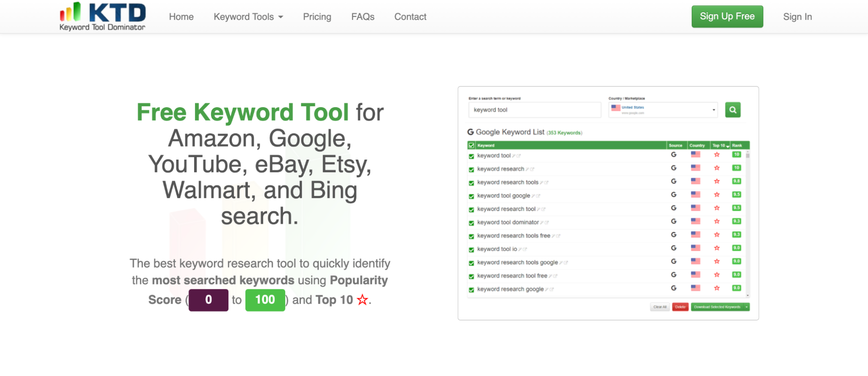Toggle the select-all checkbox in Keyword header
868x376 pixels.
[471, 145]
